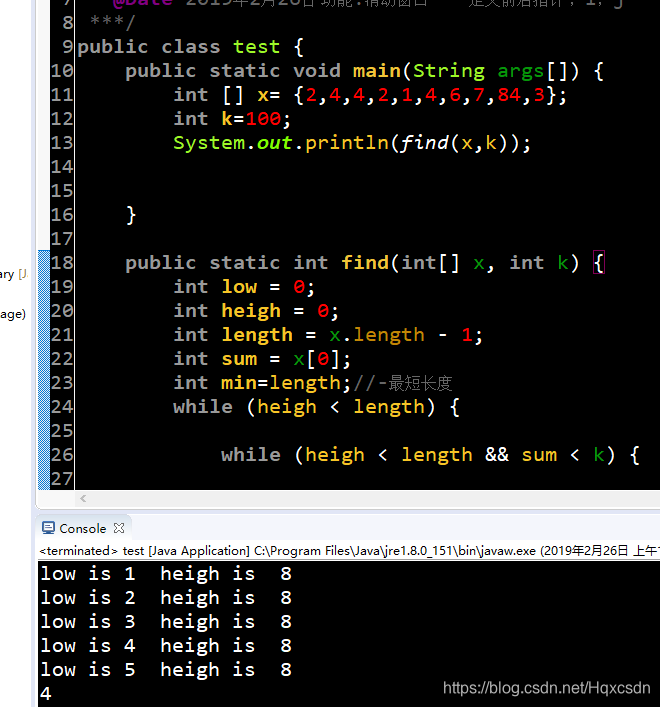This screenshot has height=707, width=660.
Task: Click console line 'low is 3'
Action: click(166, 621)
